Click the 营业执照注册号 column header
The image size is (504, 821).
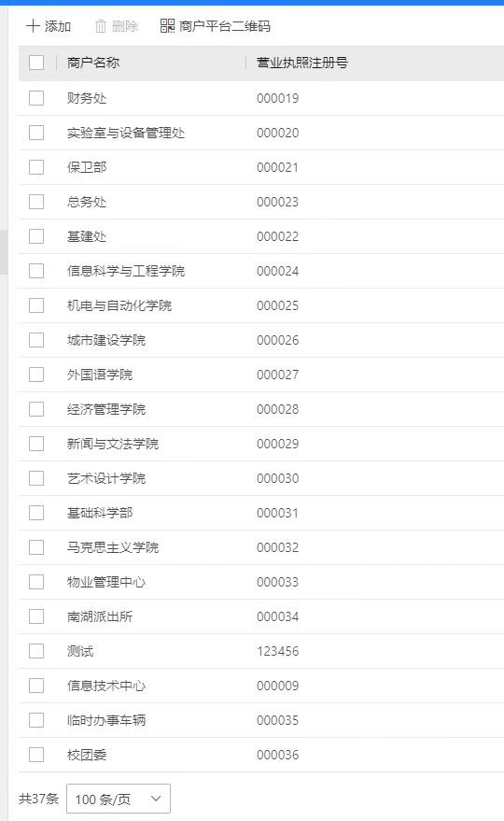302,63
